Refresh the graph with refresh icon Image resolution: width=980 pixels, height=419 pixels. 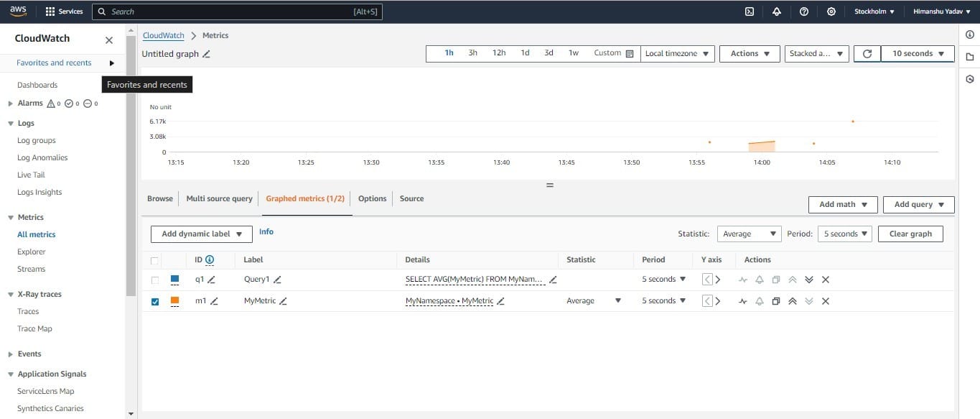[867, 54]
